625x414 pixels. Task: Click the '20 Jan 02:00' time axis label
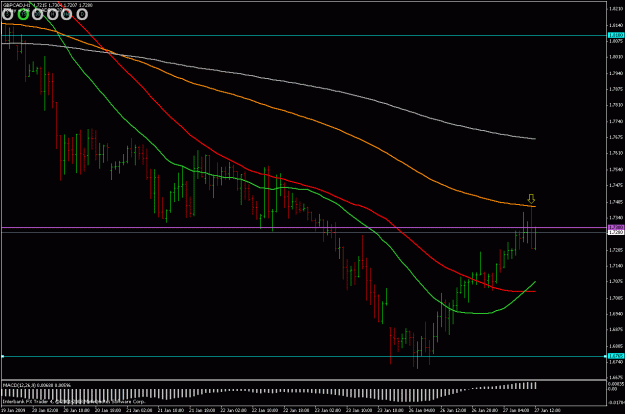[x=45, y=410]
